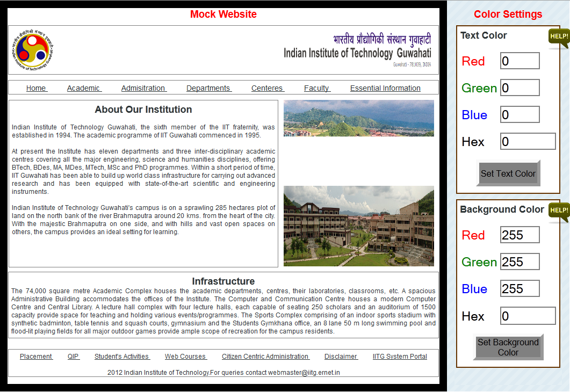Click the campus buildings photo
This screenshot has height=392, width=570.
tap(359, 226)
